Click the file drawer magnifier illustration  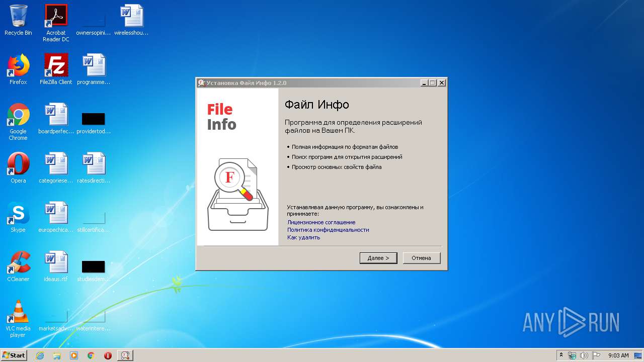tap(238, 194)
